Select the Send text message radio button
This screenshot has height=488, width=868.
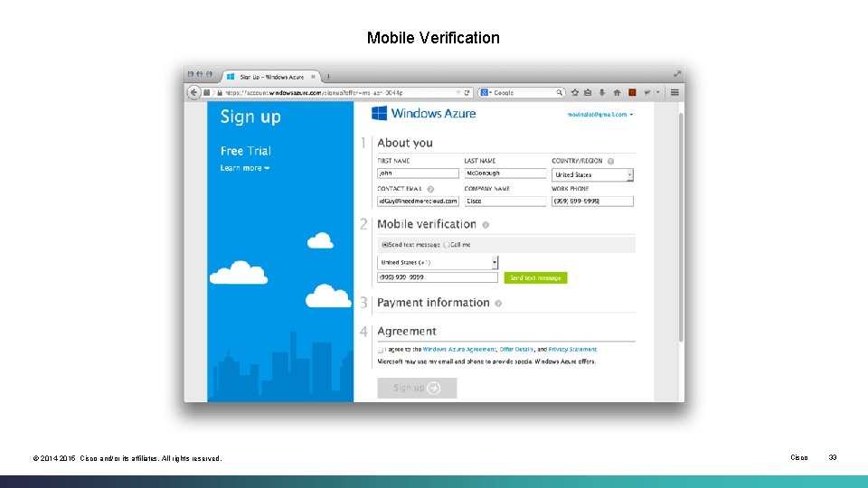385,245
